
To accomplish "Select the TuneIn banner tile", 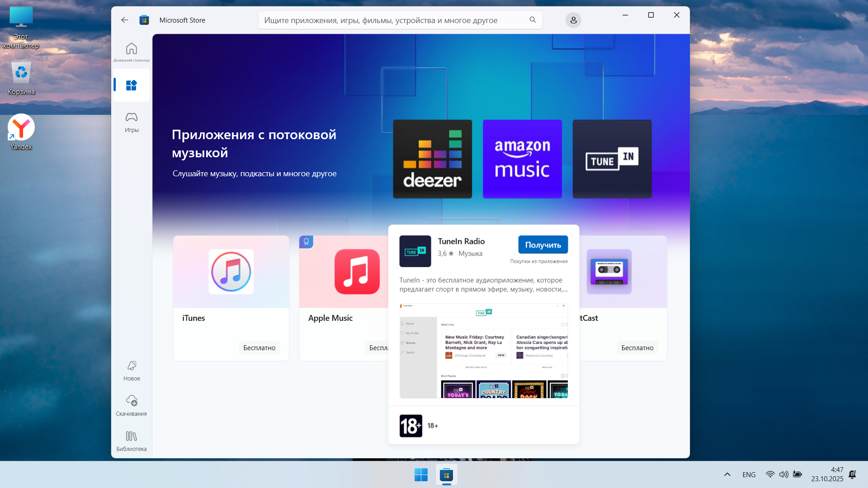I will coord(612,159).
